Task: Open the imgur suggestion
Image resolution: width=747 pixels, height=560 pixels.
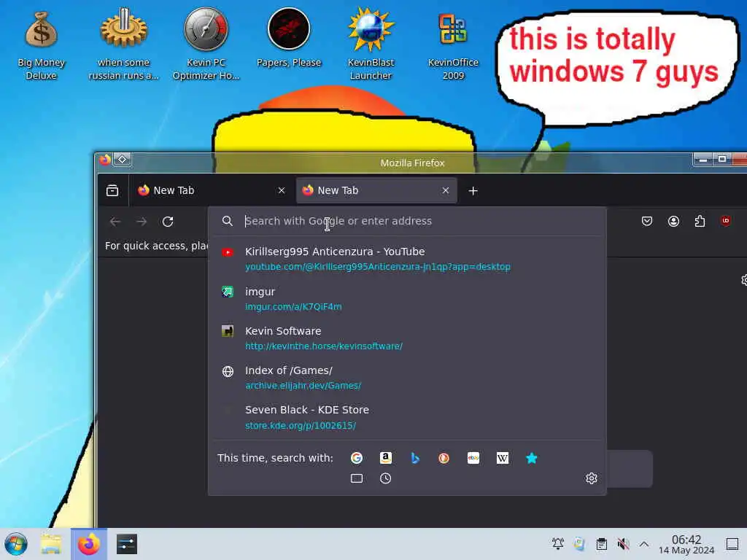Action: point(407,298)
